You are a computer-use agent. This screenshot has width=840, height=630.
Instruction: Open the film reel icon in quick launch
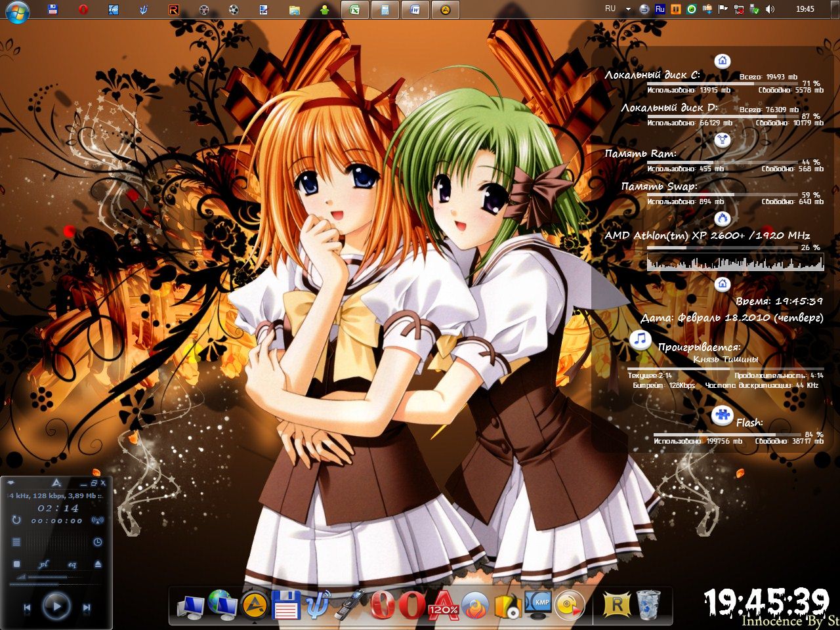tap(204, 9)
